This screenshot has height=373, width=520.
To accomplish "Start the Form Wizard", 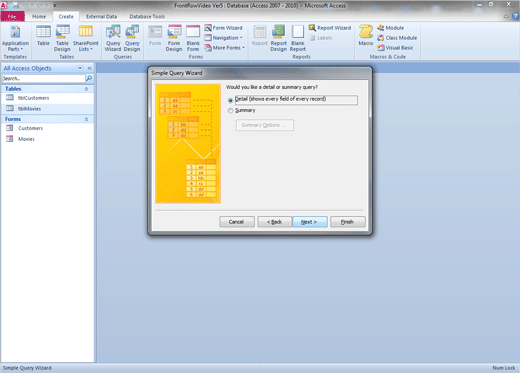I will click(x=223, y=28).
